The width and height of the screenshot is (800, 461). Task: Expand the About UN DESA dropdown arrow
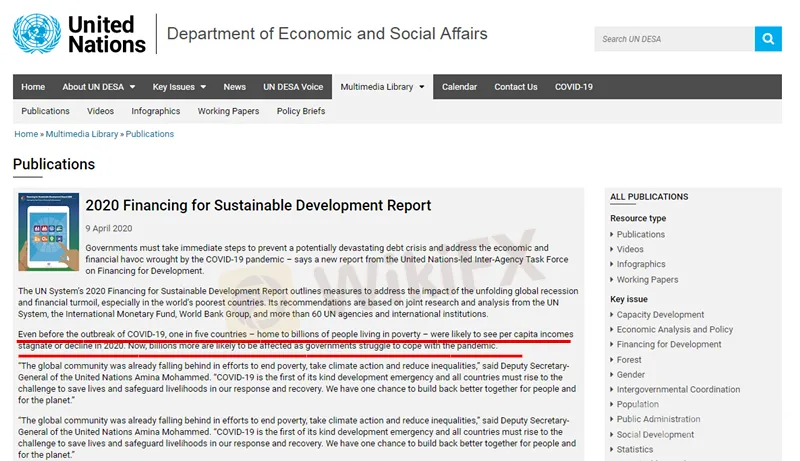(x=133, y=87)
